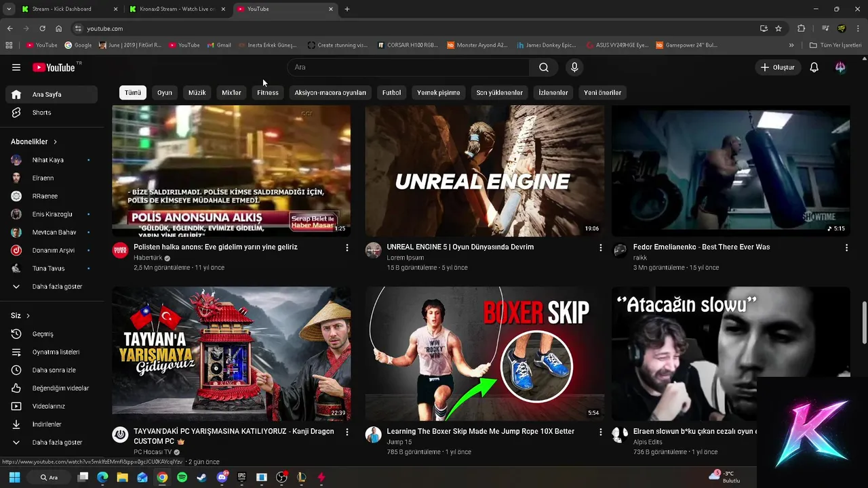Select the Tümü filter chip
The width and height of the screenshot is (868, 488).
[133, 93]
